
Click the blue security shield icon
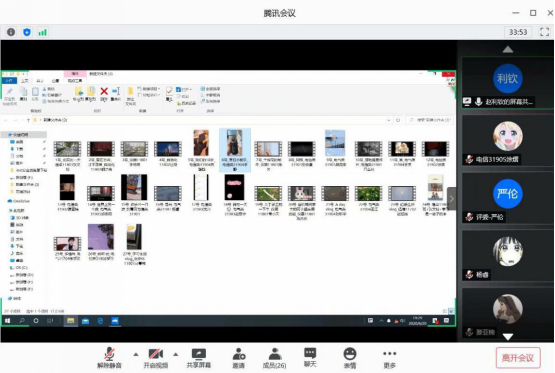[27, 32]
